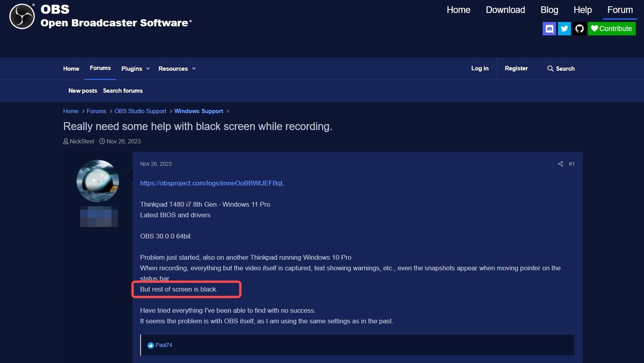Open thread author NickSteel's profile
644x363 pixels.
coord(82,141)
